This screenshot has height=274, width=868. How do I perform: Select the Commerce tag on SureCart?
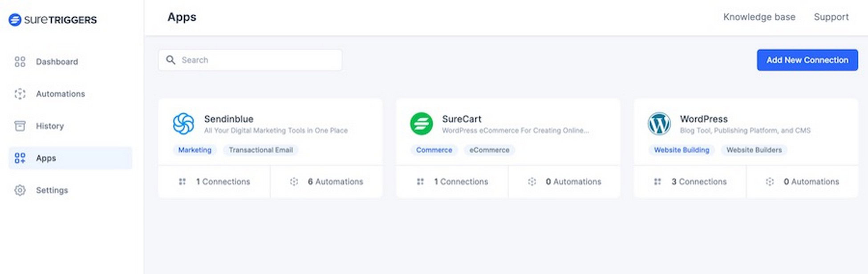434,150
